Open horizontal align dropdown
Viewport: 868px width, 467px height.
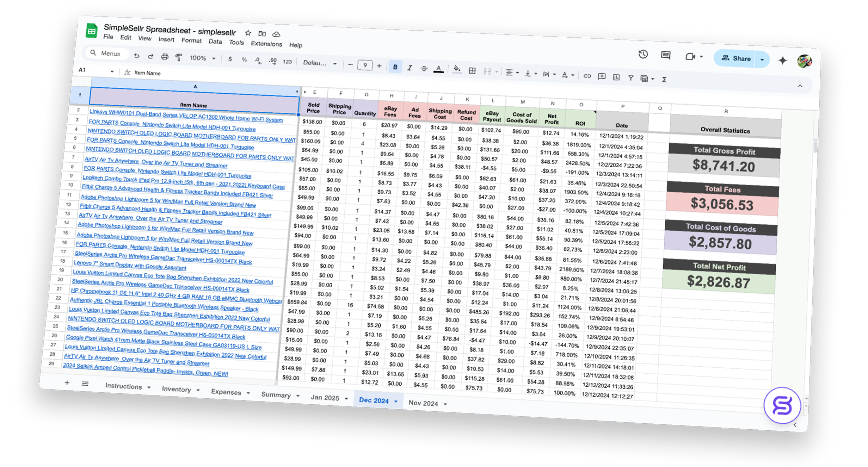pyautogui.click(x=512, y=72)
